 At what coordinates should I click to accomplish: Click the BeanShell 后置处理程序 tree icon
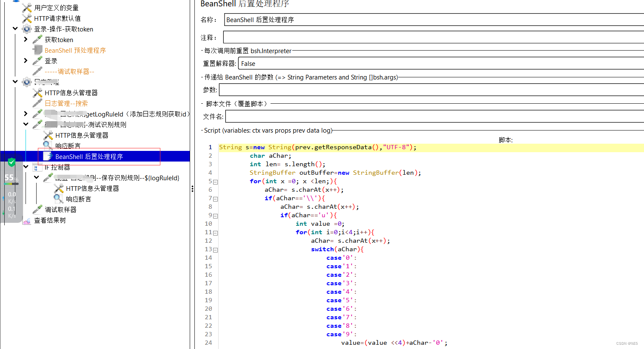click(48, 156)
